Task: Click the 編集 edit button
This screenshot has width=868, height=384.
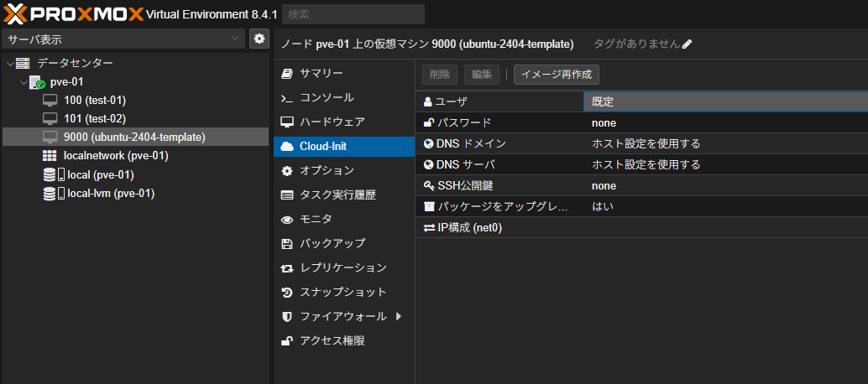Action: (x=482, y=75)
